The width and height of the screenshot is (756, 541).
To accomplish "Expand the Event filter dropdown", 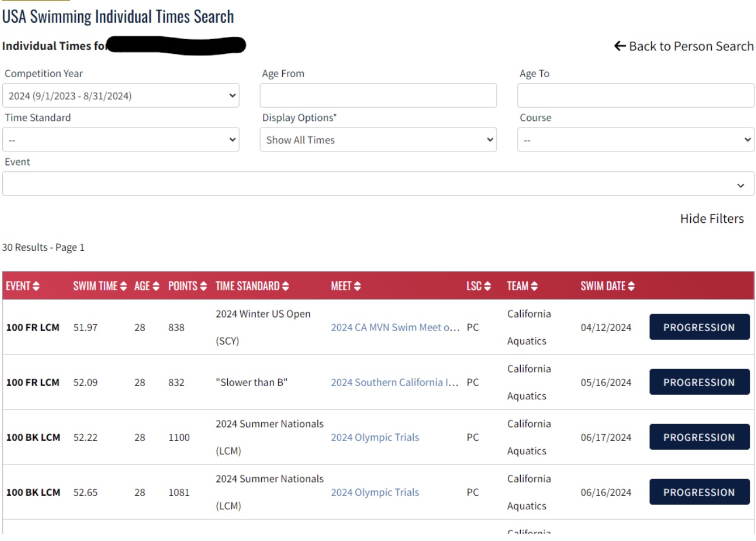I will click(x=378, y=184).
